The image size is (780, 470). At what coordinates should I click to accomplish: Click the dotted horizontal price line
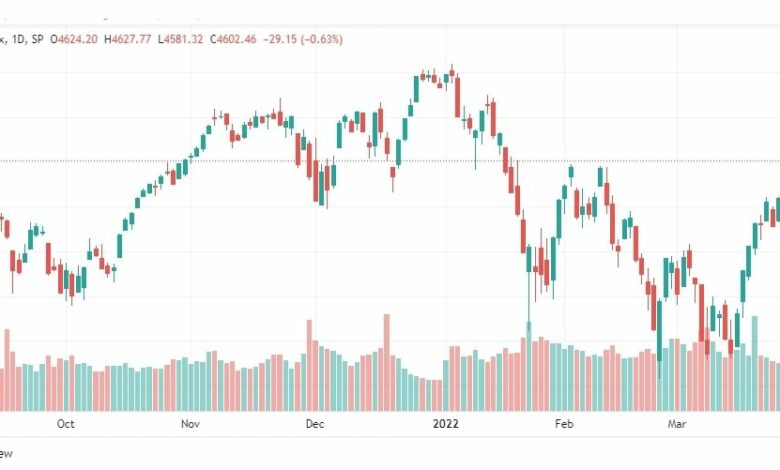click(x=390, y=161)
